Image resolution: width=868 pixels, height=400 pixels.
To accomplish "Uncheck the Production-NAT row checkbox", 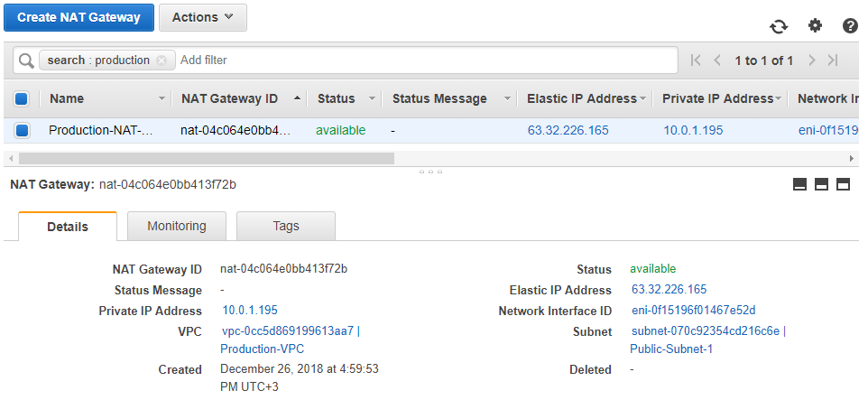I will coord(23,130).
